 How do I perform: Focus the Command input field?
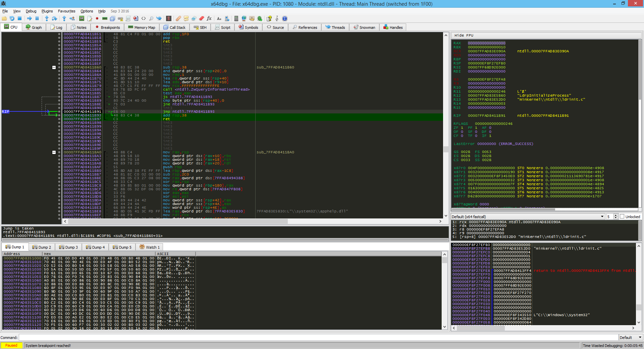(x=318, y=338)
